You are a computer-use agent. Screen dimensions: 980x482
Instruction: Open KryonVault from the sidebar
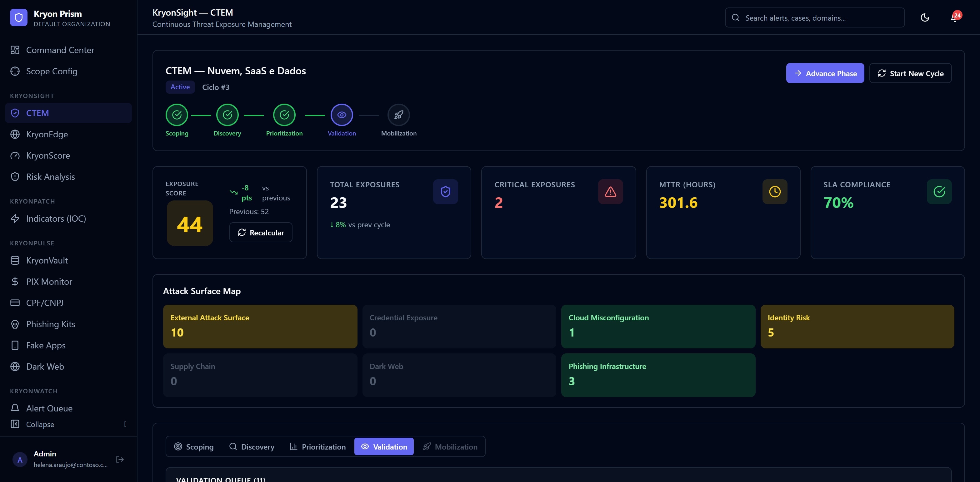tap(68, 260)
